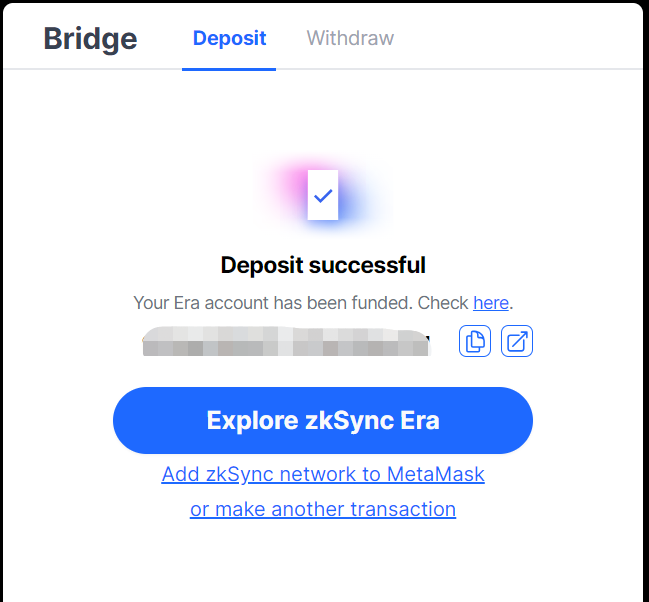
Task: Click the blue checkmark above 'Deposit successful'
Action: pyautogui.click(x=322, y=196)
